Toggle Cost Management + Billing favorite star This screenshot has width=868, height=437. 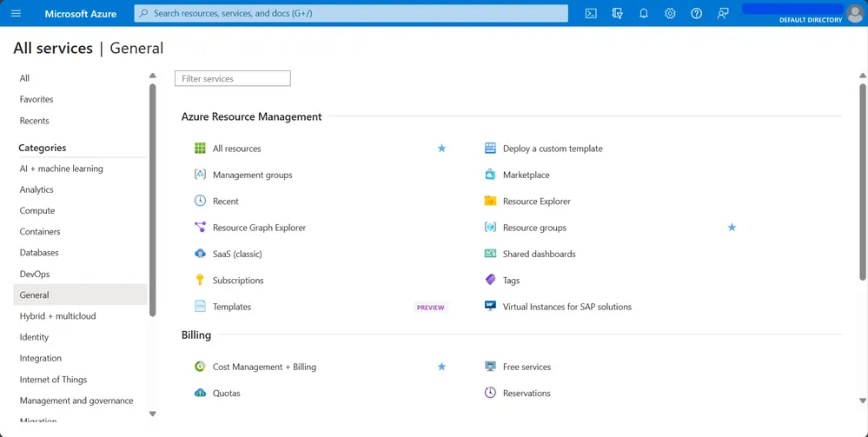[x=441, y=367]
